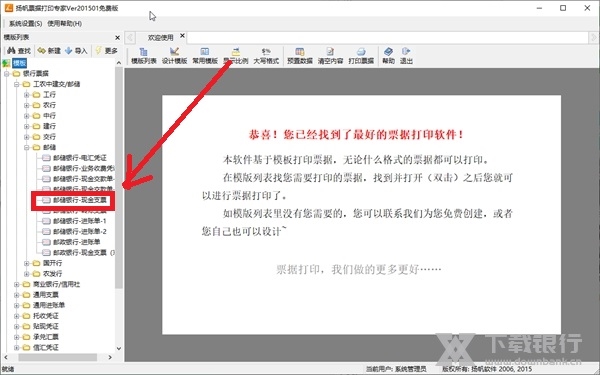The height and width of the screenshot is (375, 600).
Task: Click the tab bar right scroll arrow
Action: pyautogui.click(x=593, y=38)
